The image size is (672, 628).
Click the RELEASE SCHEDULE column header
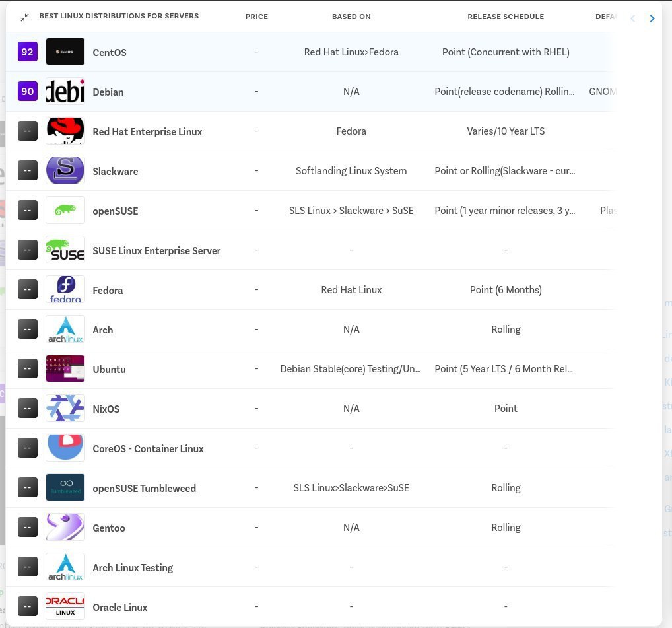click(x=505, y=17)
